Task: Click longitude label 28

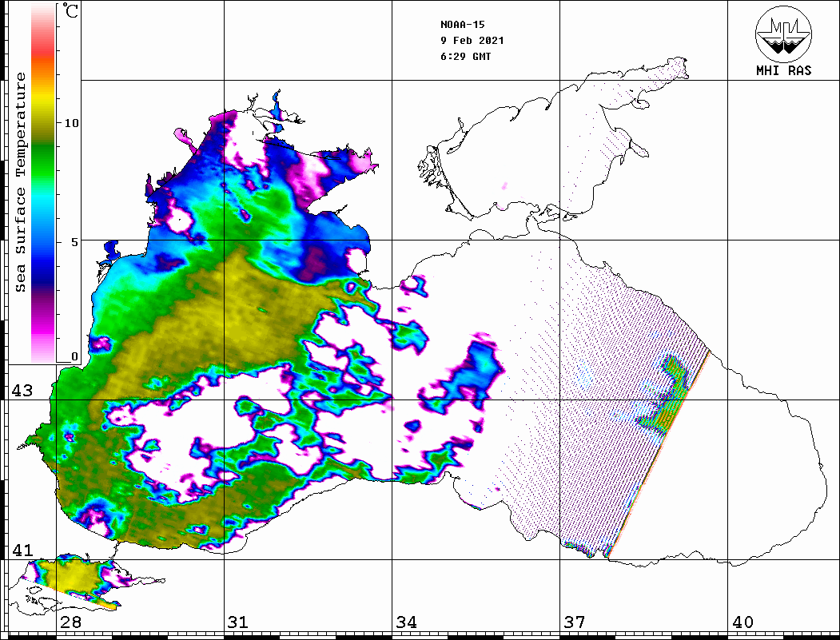Action: pyautogui.click(x=70, y=622)
